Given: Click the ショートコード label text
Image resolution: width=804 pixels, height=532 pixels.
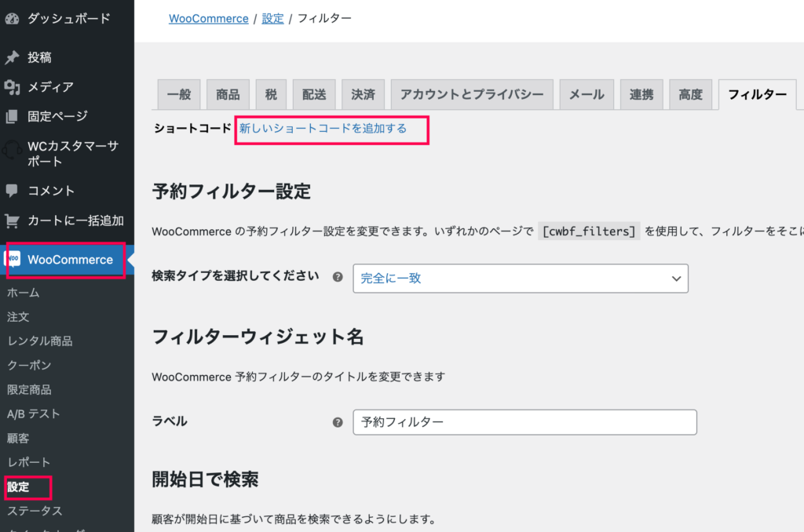Looking at the screenshot, I should pyautogui.click(x=193, y=128).
